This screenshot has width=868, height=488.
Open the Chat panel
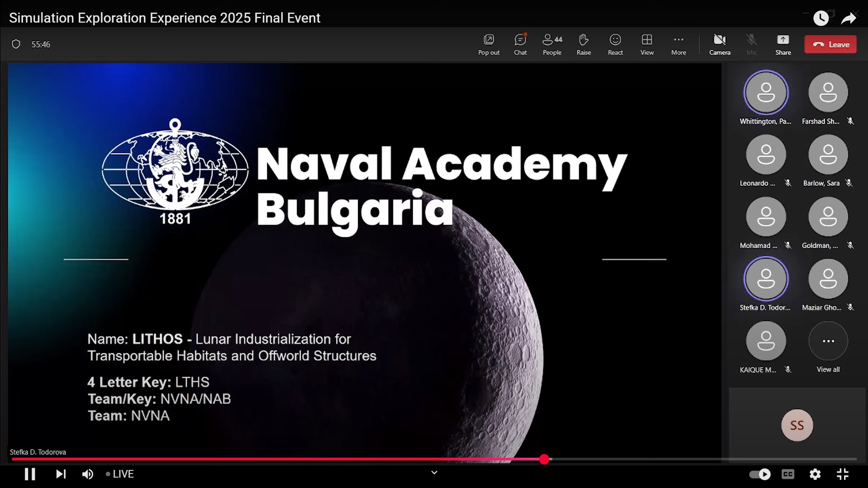point(520,44)
